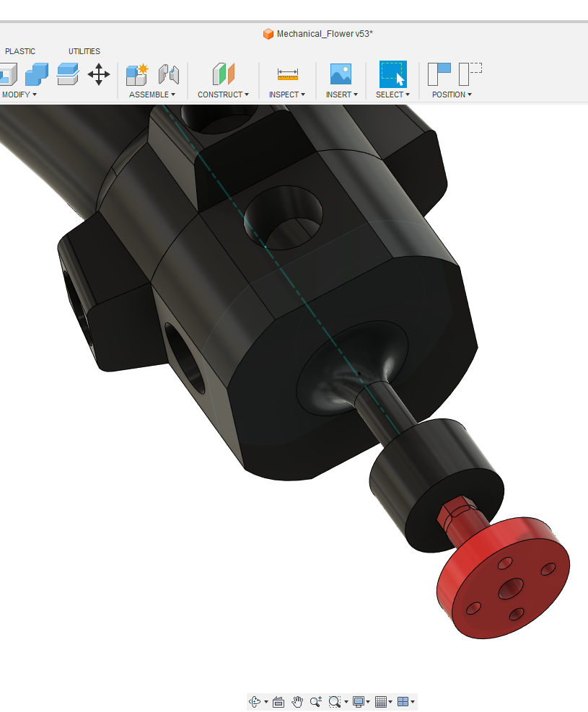Open the POSITION dropdown menu
The image size is (588, 712).
pos(452,95)
